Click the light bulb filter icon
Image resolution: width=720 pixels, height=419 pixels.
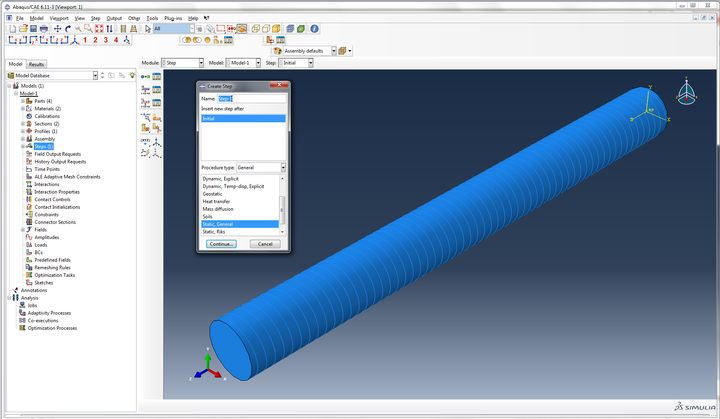click(132, 75)
